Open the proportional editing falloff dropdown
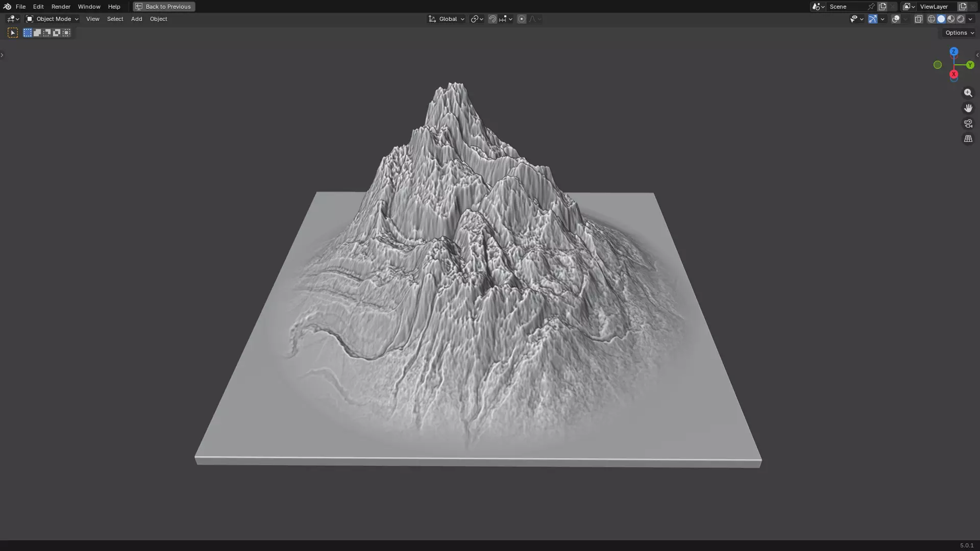The image size is (980, 551). pyautogui.click(x=535, y=19)
